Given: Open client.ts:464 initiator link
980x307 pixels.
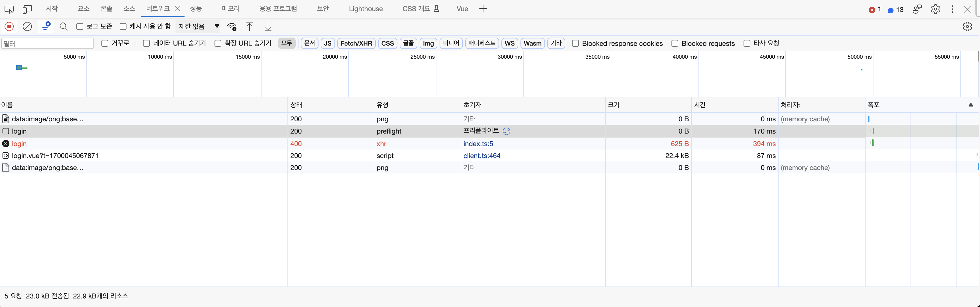Looking at the screenshot, I should tap(482, 155).
